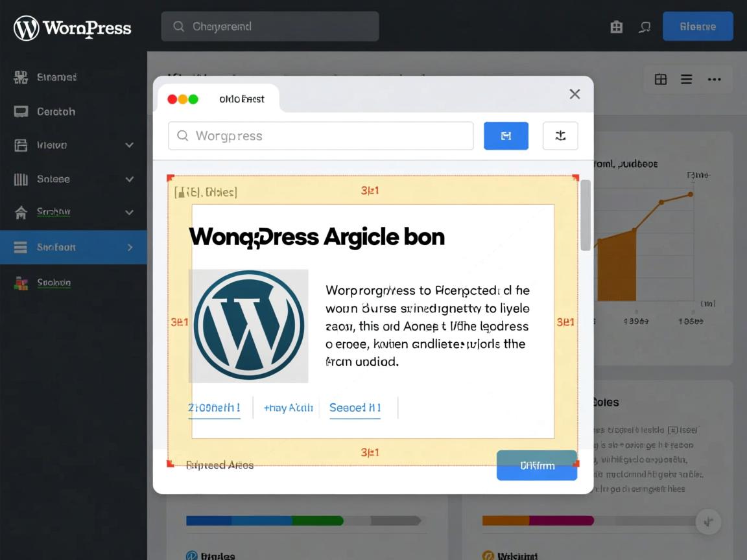Expand the third sidebar item chevron

coord(129,145)
